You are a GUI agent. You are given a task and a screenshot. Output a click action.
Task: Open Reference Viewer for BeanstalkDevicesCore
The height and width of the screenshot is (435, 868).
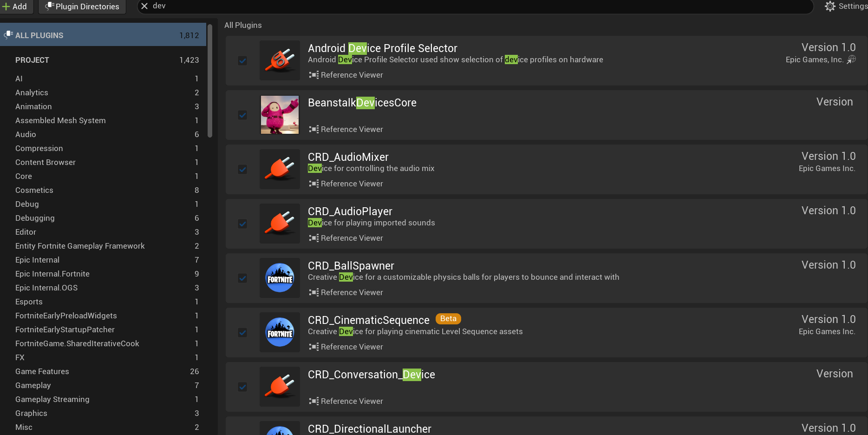(x=346, y=129)
